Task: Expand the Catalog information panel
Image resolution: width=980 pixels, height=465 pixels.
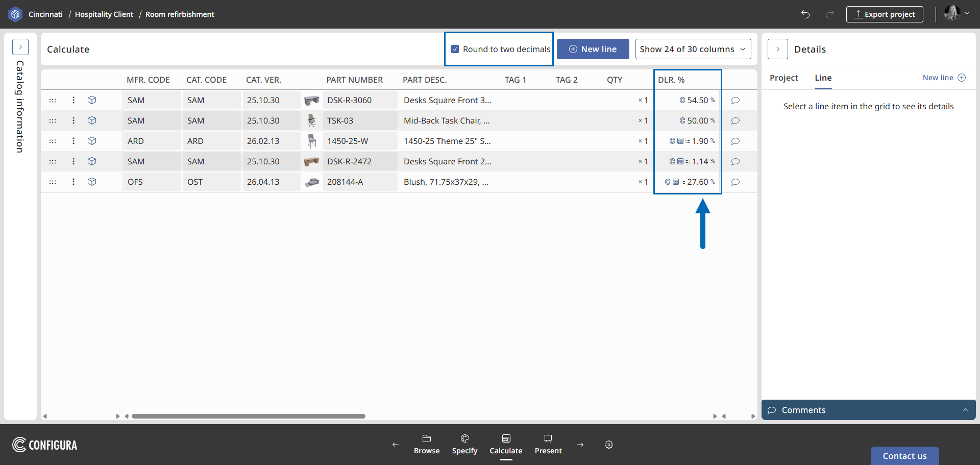Action: (20, 47)
